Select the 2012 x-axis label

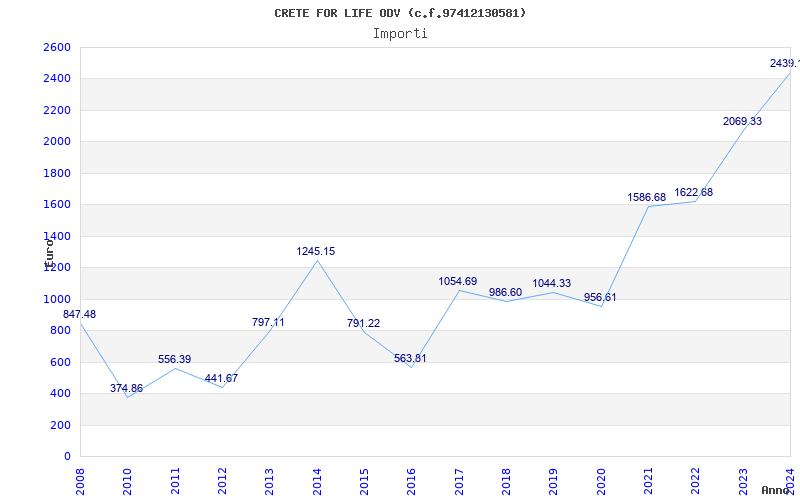point(222,482)
